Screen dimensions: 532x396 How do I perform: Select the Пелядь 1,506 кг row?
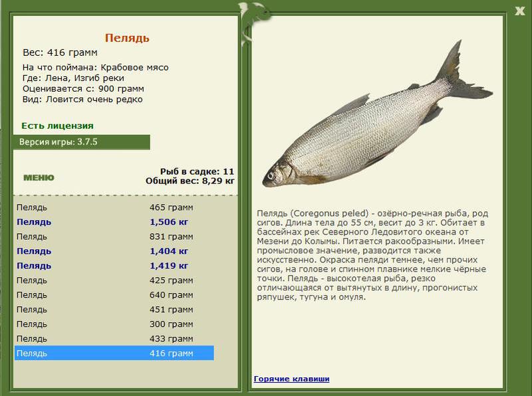[x=114, y=222]
